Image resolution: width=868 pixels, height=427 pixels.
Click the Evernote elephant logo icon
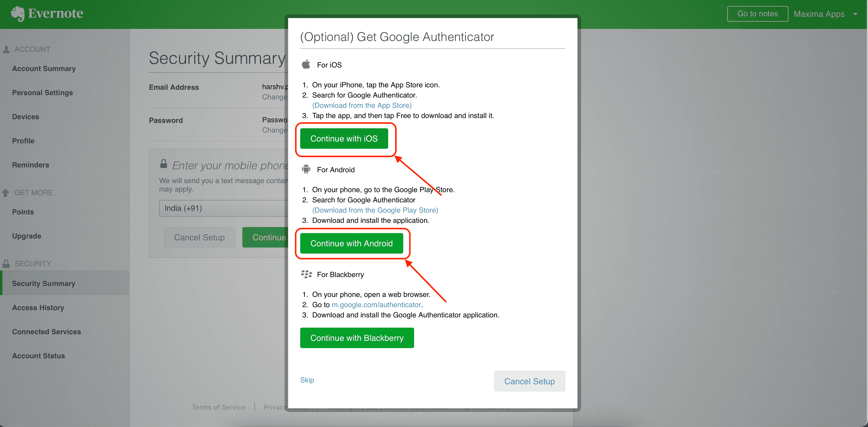[x=17, y=14]
